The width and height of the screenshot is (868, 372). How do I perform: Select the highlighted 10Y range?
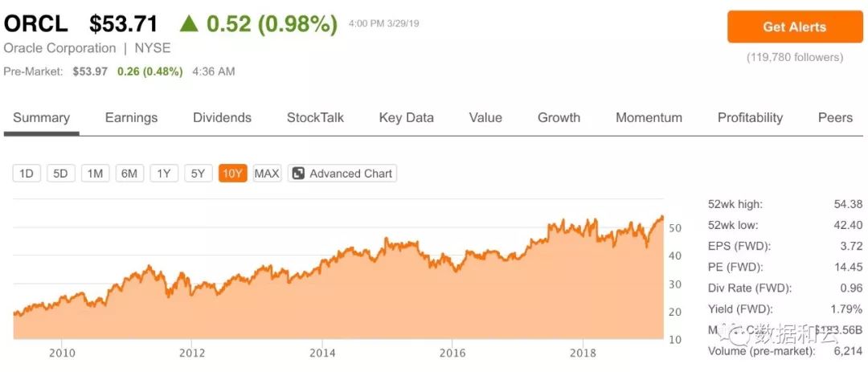point(232,174)
